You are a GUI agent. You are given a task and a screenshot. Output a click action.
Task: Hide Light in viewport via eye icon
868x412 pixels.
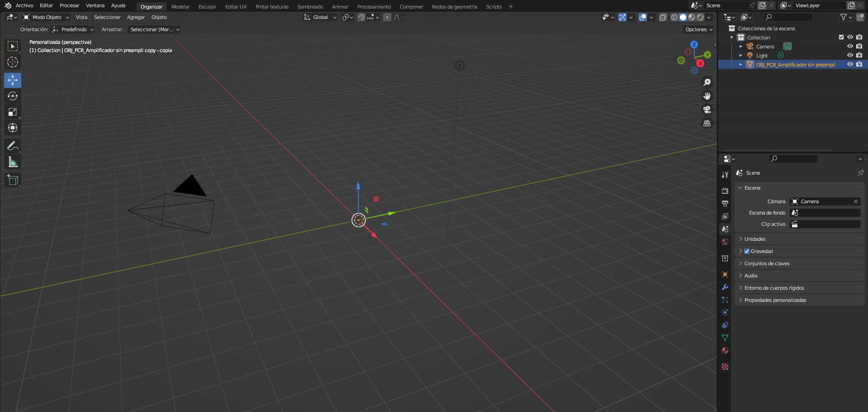850,55
